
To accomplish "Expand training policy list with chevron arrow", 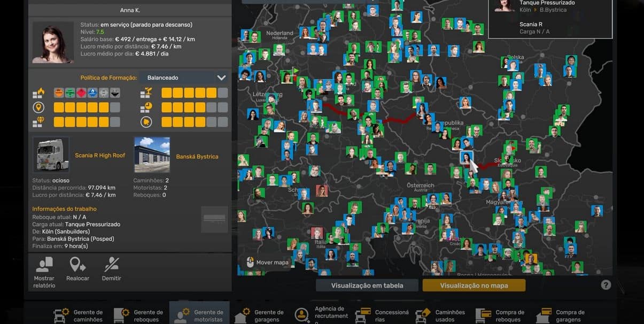I will pyautogui.click(x=221, y=78).
